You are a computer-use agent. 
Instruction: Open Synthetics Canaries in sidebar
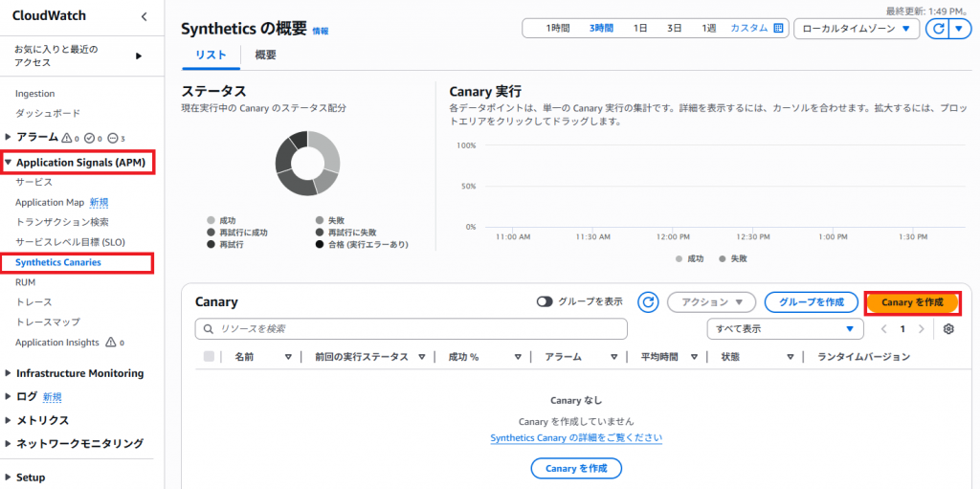point(57,262)
